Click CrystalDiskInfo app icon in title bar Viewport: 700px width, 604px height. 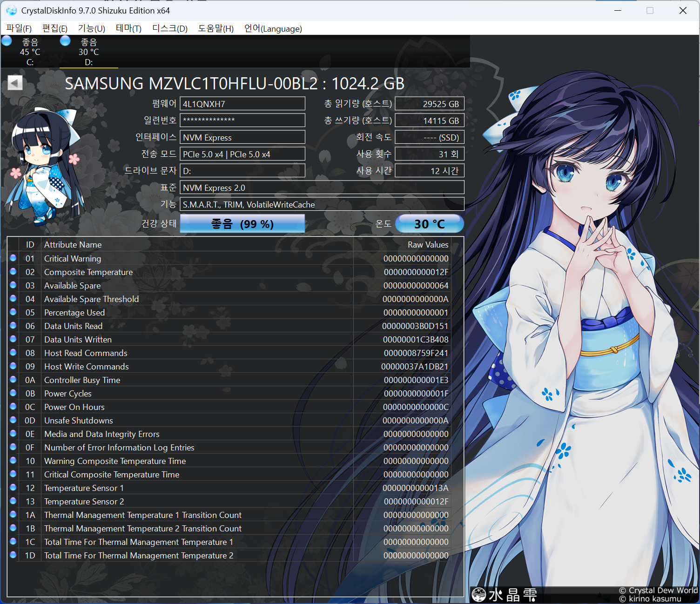pyautogui.click(x=11, y=10)
